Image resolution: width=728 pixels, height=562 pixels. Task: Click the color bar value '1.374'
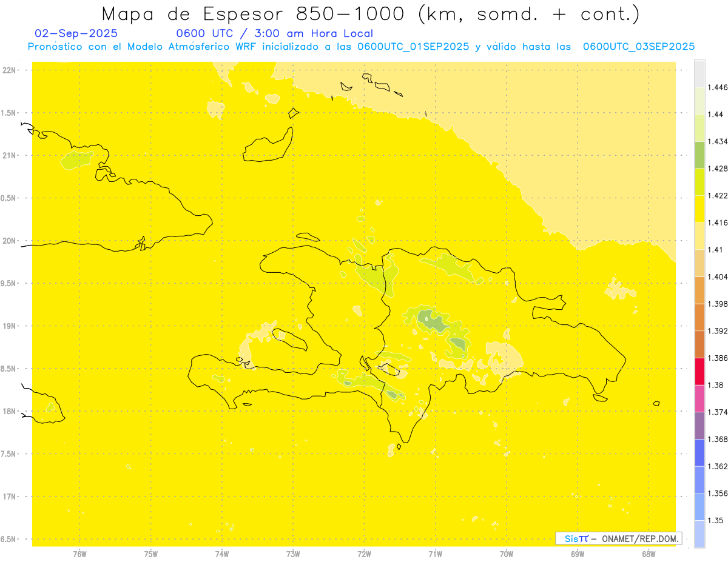(x=718, y=412)
